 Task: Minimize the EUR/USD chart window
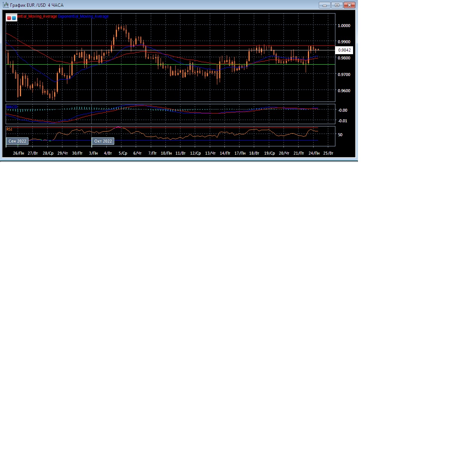coord(324,5)
